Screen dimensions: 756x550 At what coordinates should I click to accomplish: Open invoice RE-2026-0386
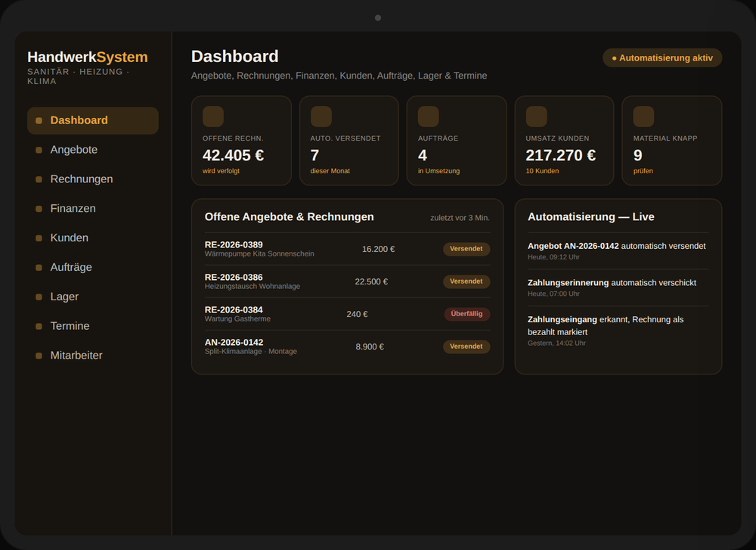(347, 281)
